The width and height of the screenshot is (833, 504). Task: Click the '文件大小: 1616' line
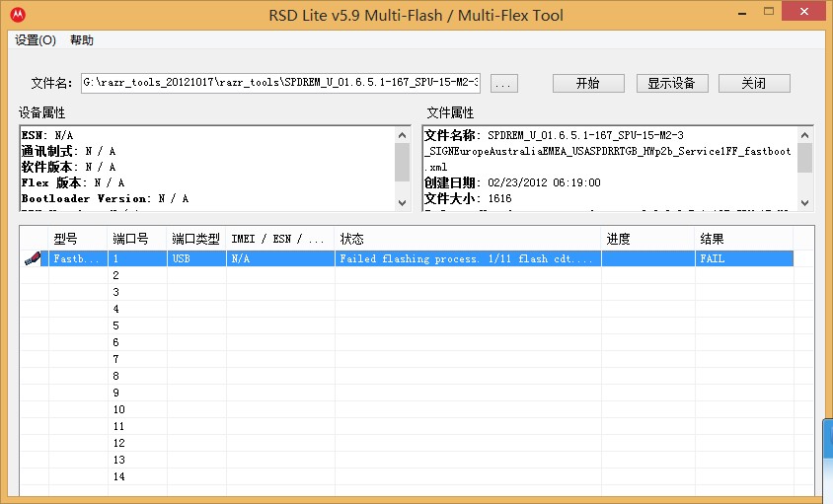[468, 198]
